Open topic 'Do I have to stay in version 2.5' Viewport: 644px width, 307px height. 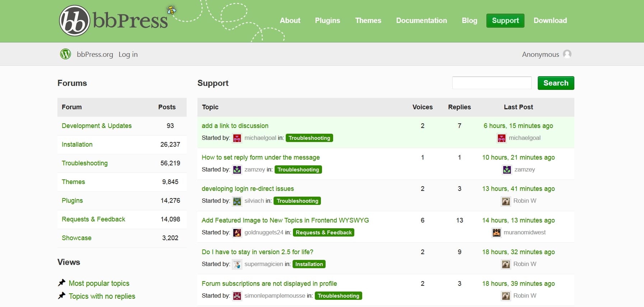(257, 252)
